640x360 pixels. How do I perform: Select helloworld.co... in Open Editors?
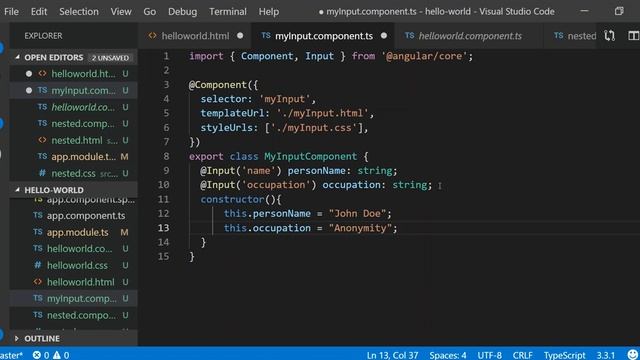(x=73, y=107)
